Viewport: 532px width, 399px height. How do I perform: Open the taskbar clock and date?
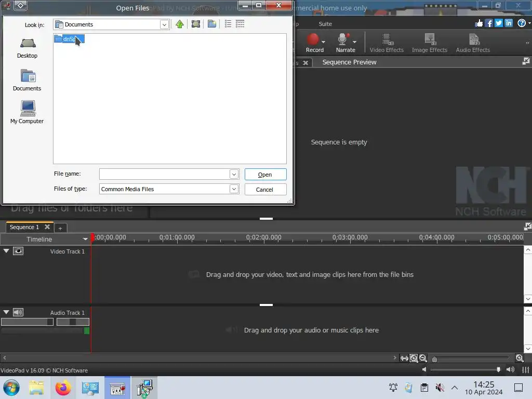point(484,388)
